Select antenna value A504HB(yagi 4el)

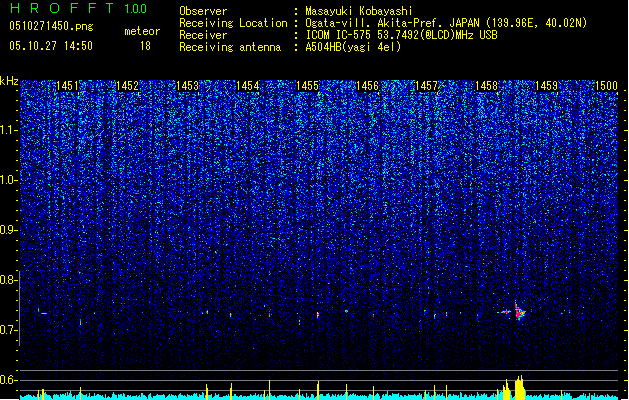[x=353, y=47]
